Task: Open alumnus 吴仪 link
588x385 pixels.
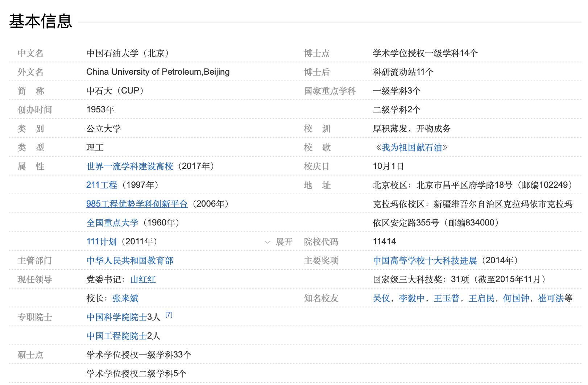Action: pos(381,298)
